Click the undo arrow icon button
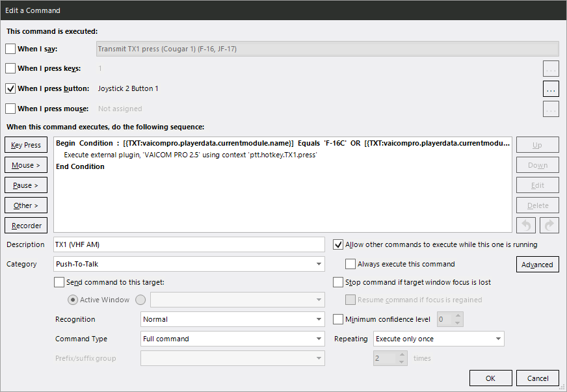 coord(526,226)
